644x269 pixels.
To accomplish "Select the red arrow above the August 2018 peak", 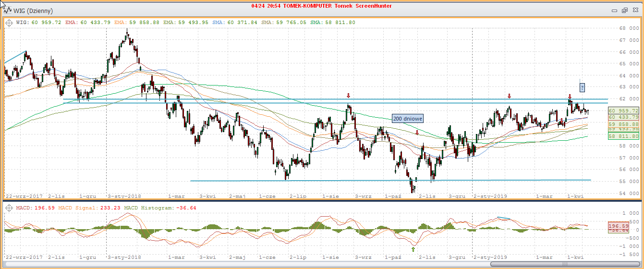I will point(349,96).
